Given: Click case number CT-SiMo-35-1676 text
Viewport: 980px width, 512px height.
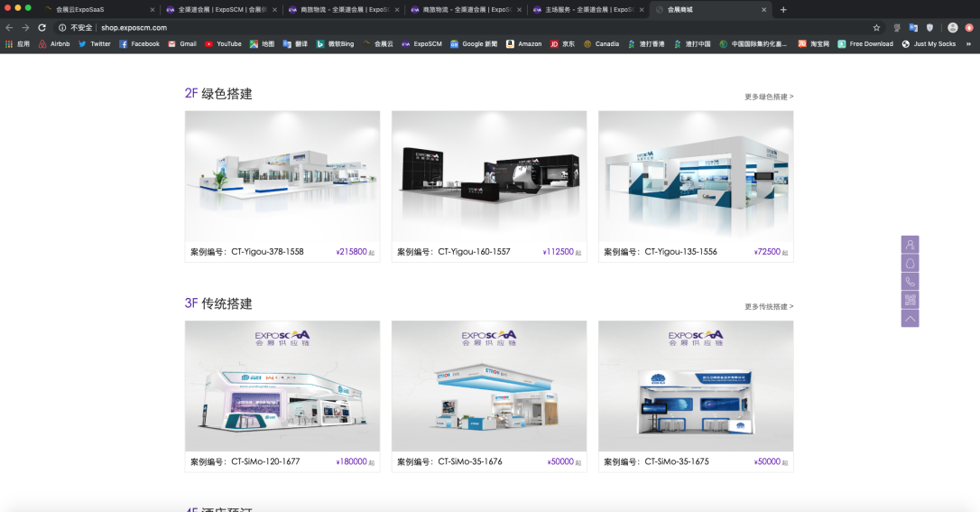Looking at the screenshot, I should pyautogui.click(x=470, y=462).
